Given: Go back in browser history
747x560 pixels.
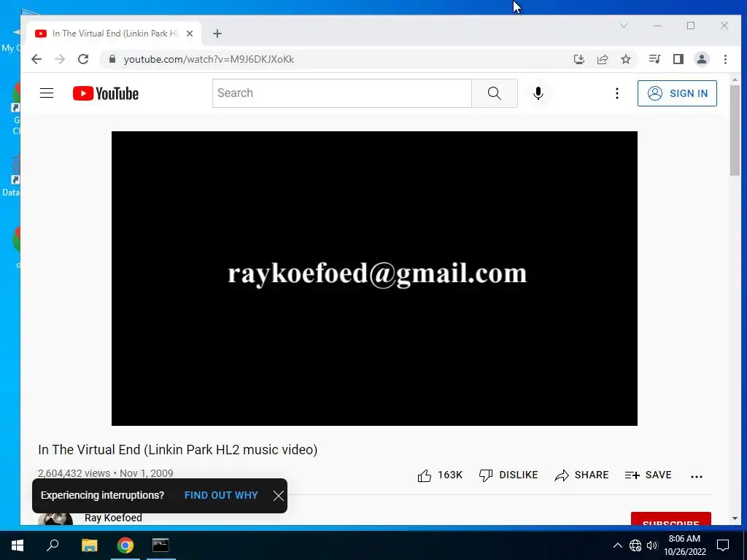Looking at the screenshot, I should [x=36, y=59].
